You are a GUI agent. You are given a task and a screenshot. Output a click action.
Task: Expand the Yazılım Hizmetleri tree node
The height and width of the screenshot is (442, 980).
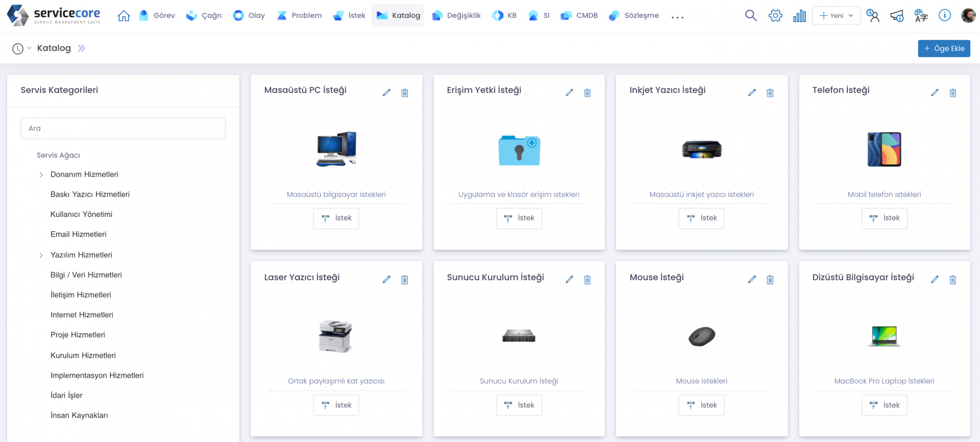click(41, 255)
